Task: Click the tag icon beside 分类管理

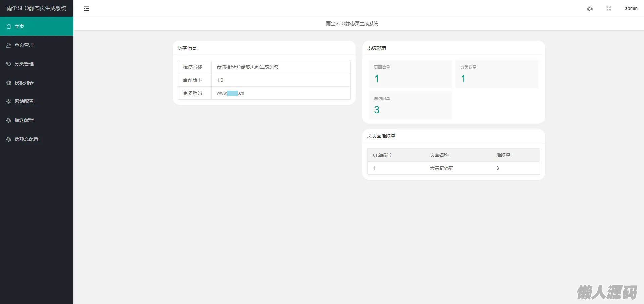Action: coord(9,64)
